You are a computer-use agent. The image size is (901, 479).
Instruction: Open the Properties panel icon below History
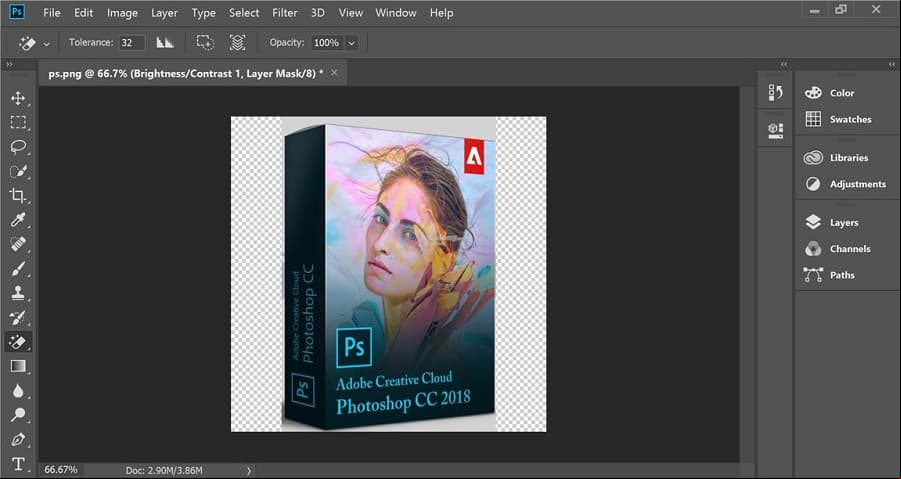pyautogui.click(x=775, y=130)
